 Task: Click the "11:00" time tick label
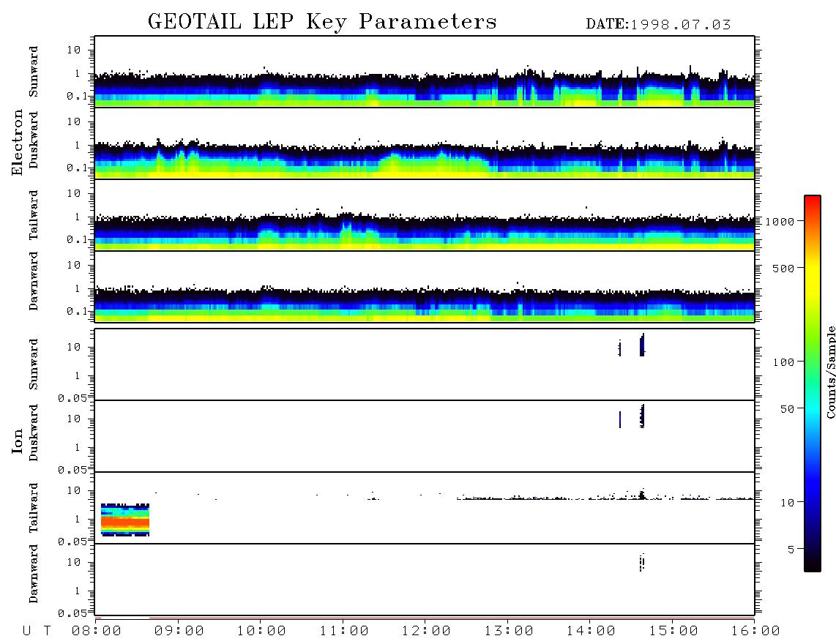(344, 632)
